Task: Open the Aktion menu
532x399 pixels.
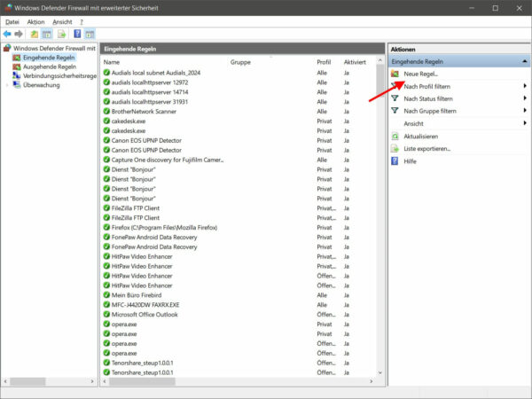Action: [x=36, y=22]
